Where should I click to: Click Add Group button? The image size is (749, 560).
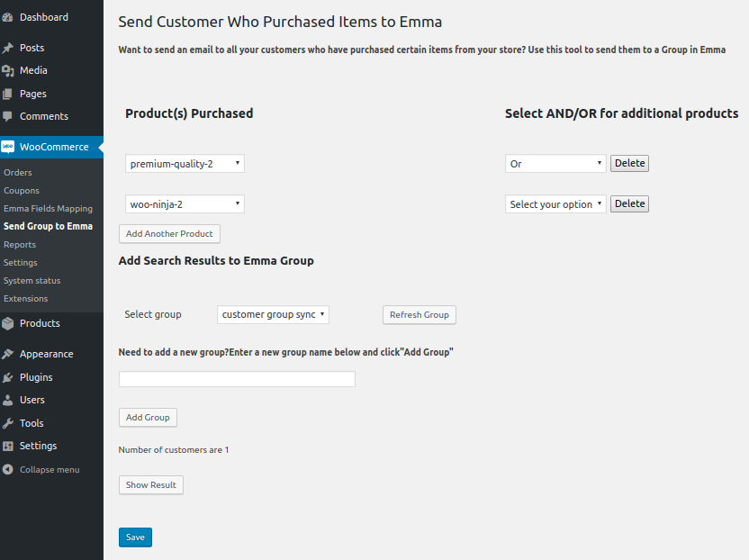coord(148,418)
